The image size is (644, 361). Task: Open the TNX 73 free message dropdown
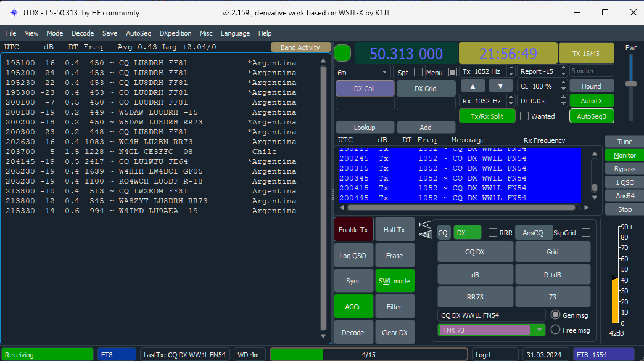[x=539, y=330]
